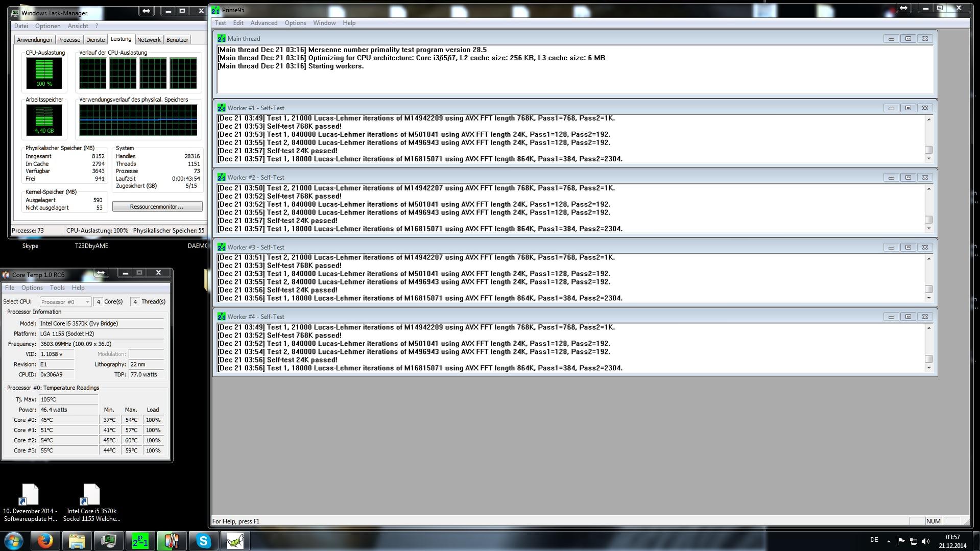Open the Prime95 Test menu
The width and height of the screenshot is (980, 551).
pos(221,23)
